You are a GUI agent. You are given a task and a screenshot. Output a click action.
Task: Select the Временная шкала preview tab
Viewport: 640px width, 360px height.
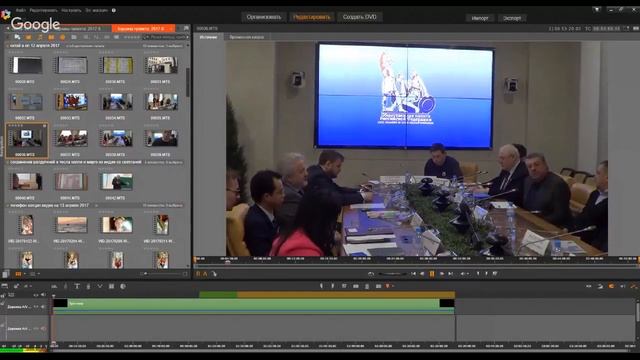(247, 37)
